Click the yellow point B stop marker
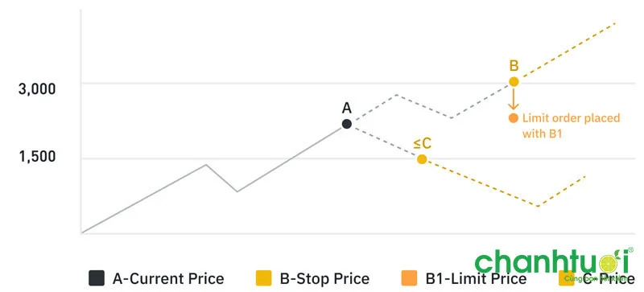The image size is (644, 292). pyautogui.click(x=514, y=82)
